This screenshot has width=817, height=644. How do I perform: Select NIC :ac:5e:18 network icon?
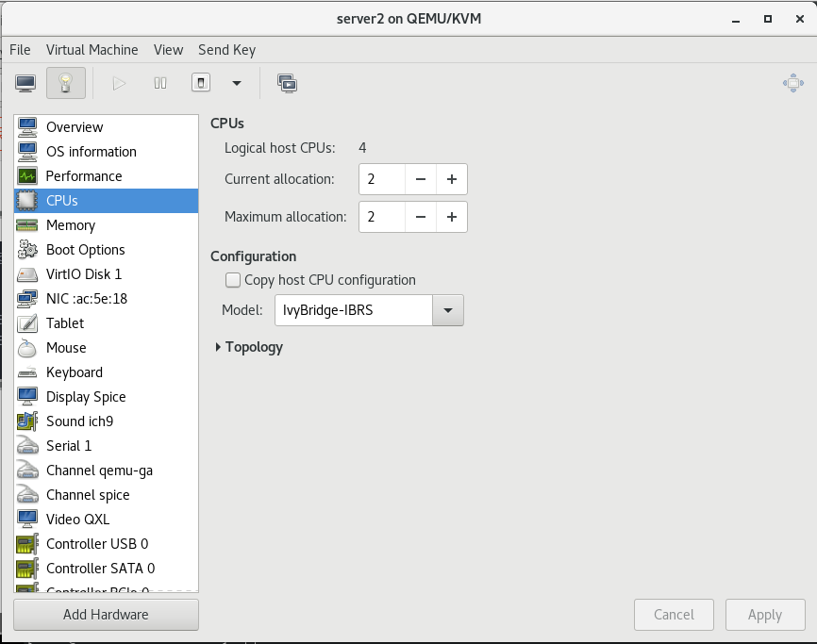[x=27, y=298]
